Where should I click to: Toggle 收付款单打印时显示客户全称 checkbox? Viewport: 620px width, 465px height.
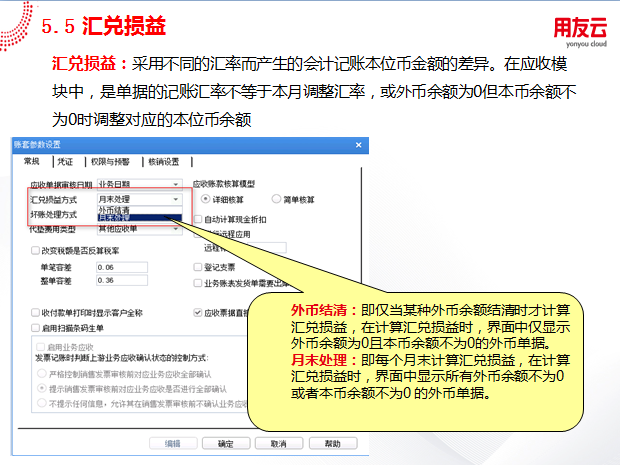35,313
